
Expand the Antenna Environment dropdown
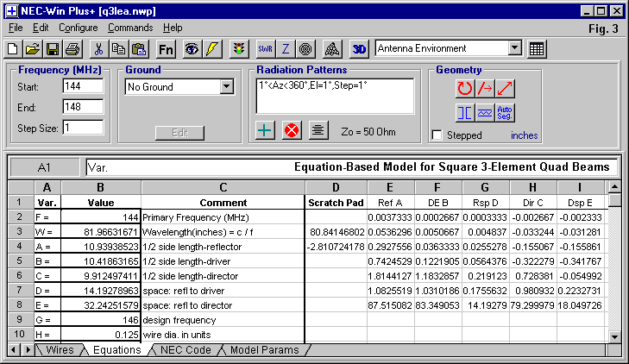(x=515, y=49)
